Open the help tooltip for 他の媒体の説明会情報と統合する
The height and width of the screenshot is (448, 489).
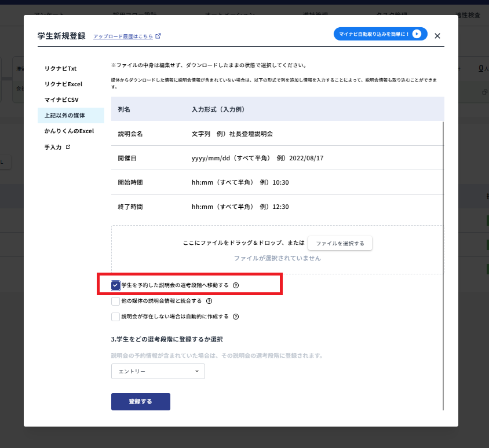coord(209,301)
